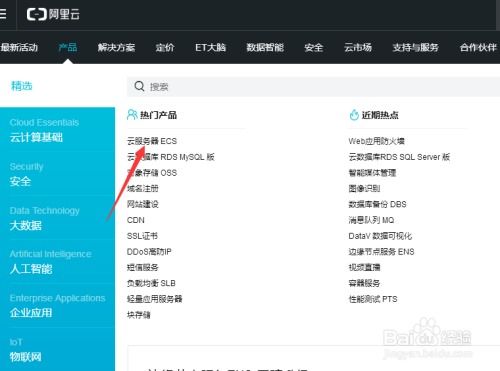Open 短信服务 link
The width and height of the screenshot is (500, 371).
143,267
